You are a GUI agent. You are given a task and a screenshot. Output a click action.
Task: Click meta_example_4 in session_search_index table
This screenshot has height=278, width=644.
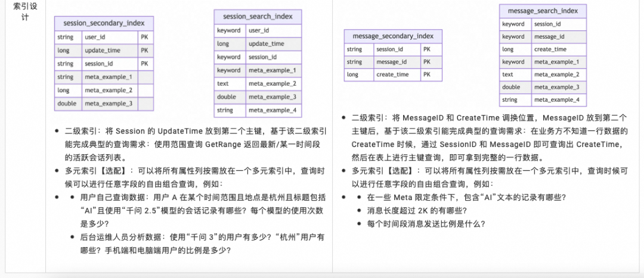pos(273,110)
